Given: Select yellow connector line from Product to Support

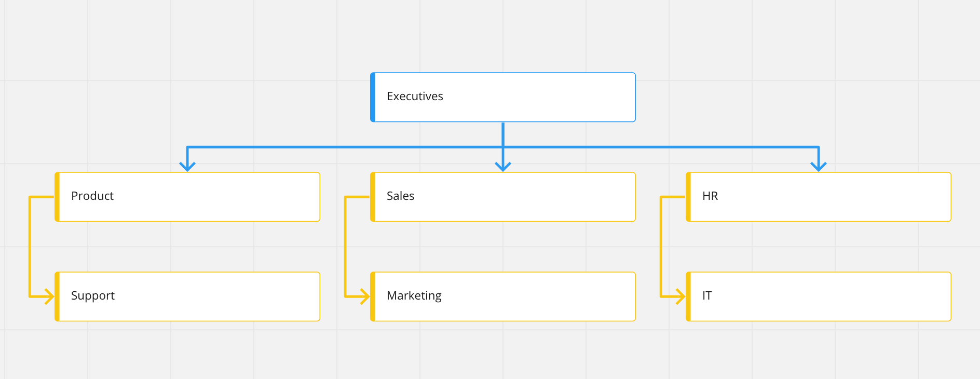Looking at the screenshot, I should [30, 247].
